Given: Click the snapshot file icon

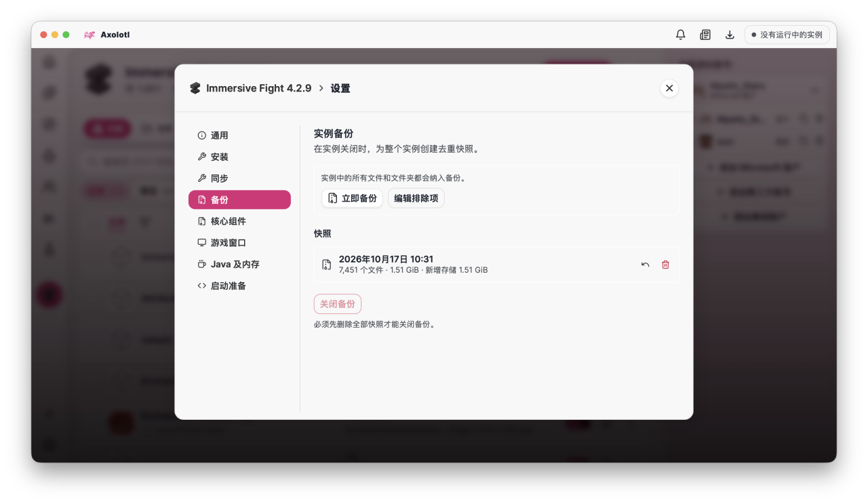Looking at the screenshot, I should pyautogui.click(x=327, y=265).
